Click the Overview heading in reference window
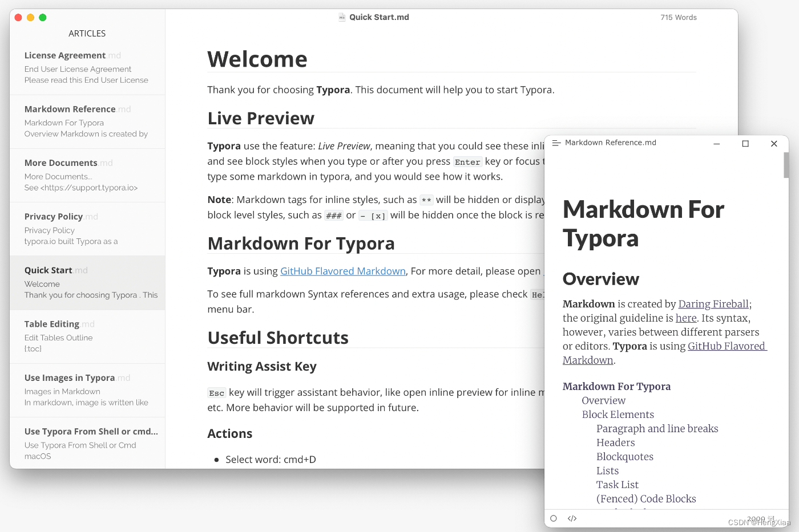The image size is (799, 532). tap(601, 279)
